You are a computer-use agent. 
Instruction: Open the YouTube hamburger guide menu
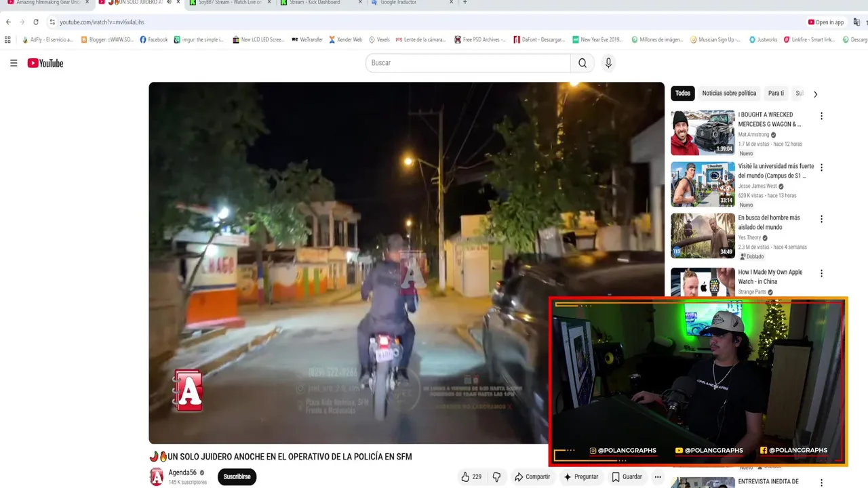coord(14,63)
